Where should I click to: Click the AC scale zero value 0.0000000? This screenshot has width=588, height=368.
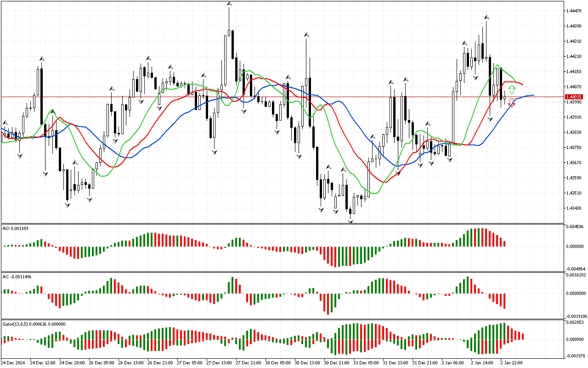click(576, 293)
